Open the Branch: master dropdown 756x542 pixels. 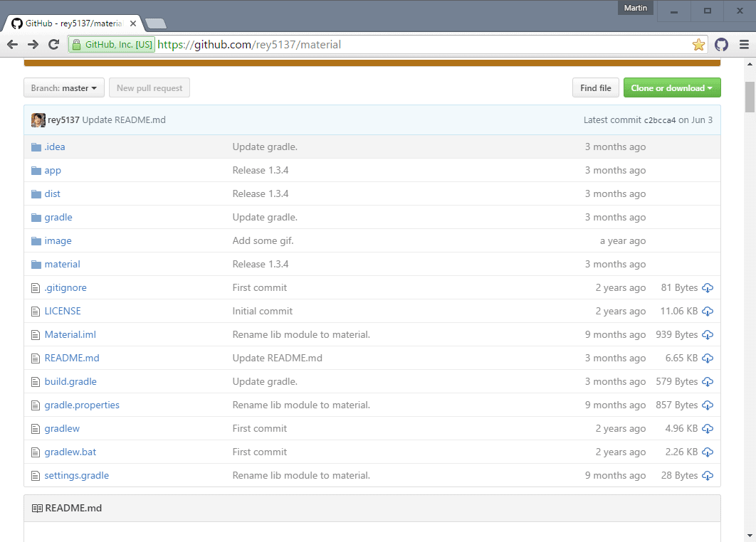(63, 87)
